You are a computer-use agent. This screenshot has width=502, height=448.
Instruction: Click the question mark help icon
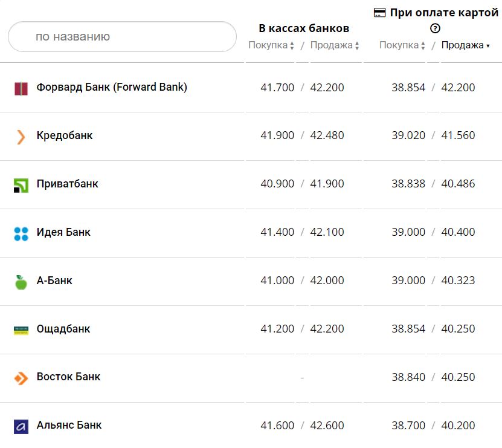[435, 28]
